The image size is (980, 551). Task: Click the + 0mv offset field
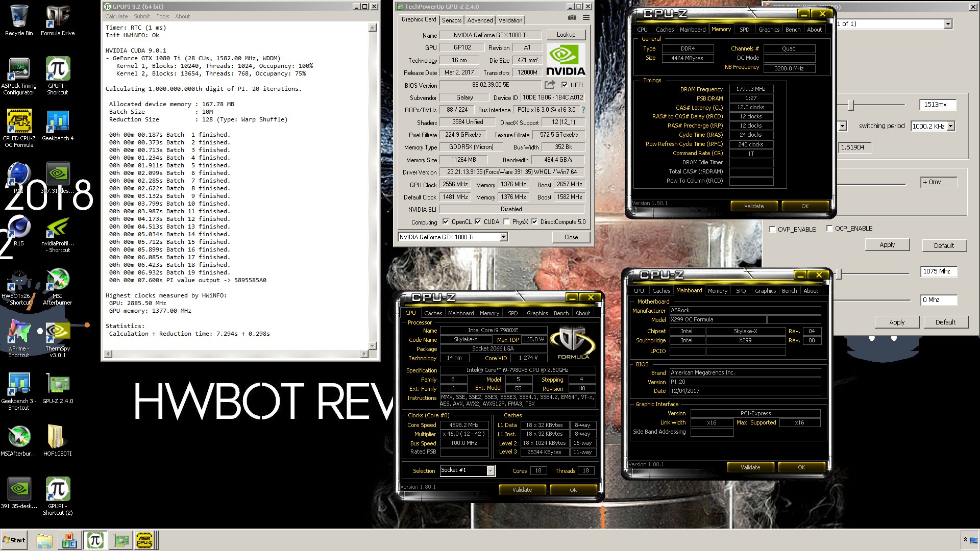tap(939, 182)
